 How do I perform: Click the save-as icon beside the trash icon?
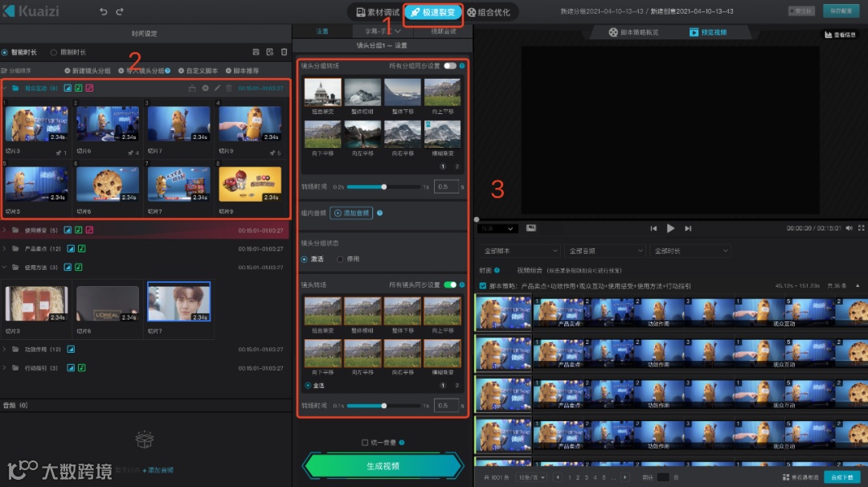coord(269,52)
